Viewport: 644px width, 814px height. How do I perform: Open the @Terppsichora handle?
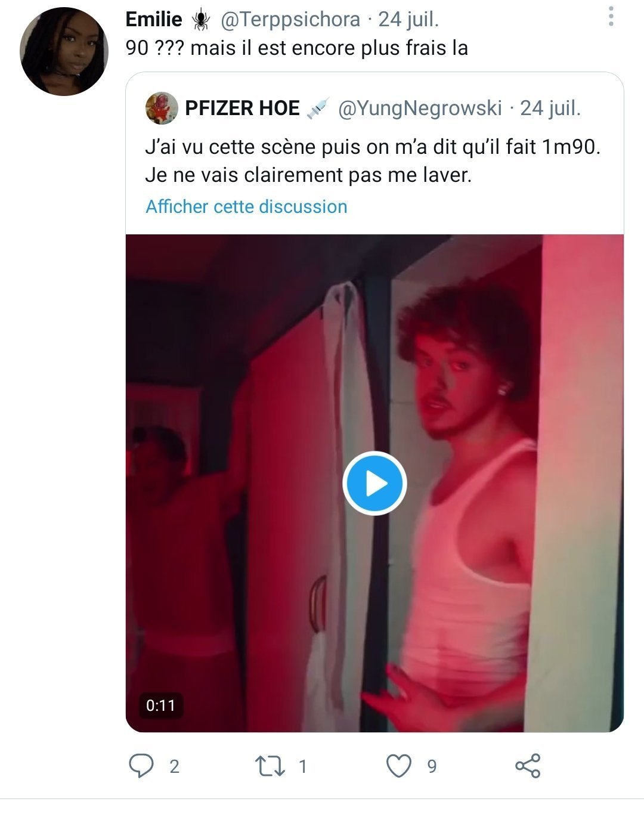(x=290, y=20)
